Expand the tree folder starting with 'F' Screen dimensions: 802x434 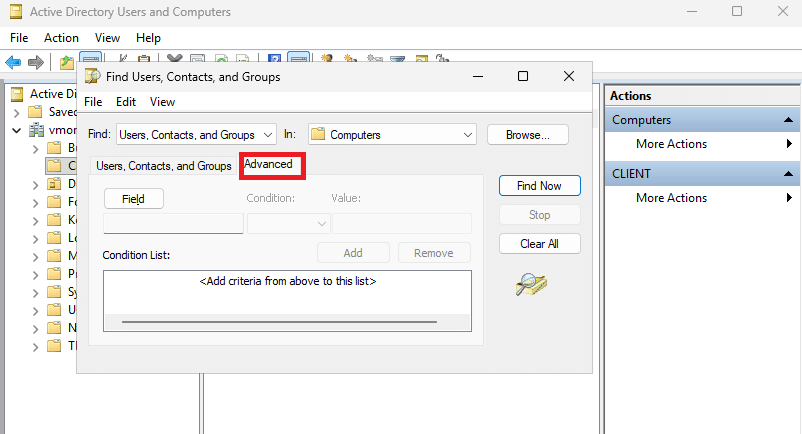35,203
